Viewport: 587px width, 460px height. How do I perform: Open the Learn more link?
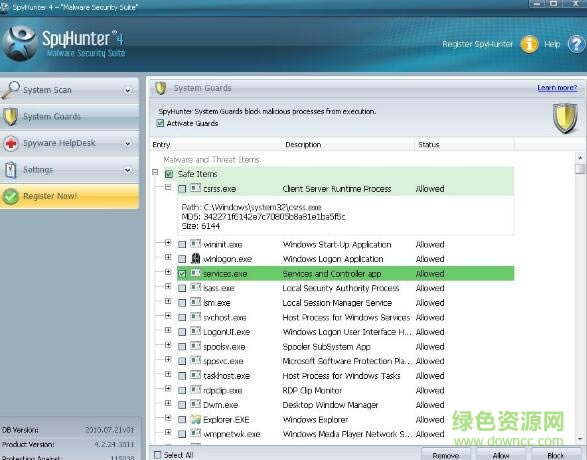(557, 88)
